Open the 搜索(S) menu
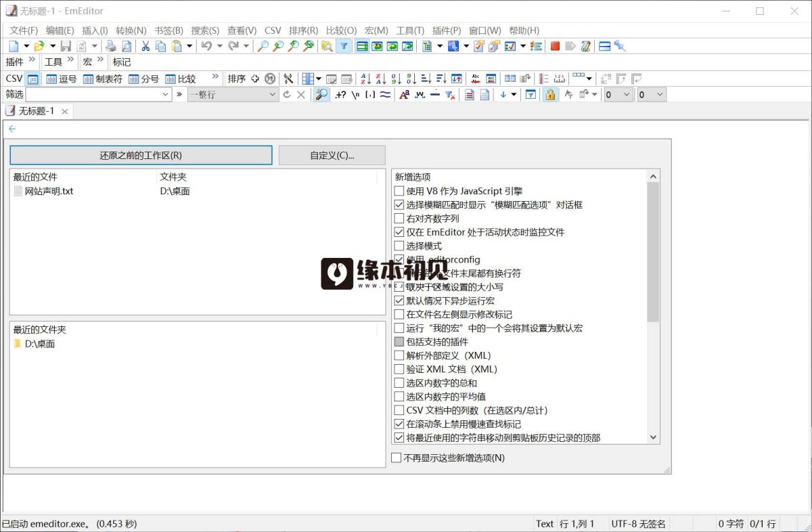Viewport: 812px width, 532px height. [x=205, y=30]
